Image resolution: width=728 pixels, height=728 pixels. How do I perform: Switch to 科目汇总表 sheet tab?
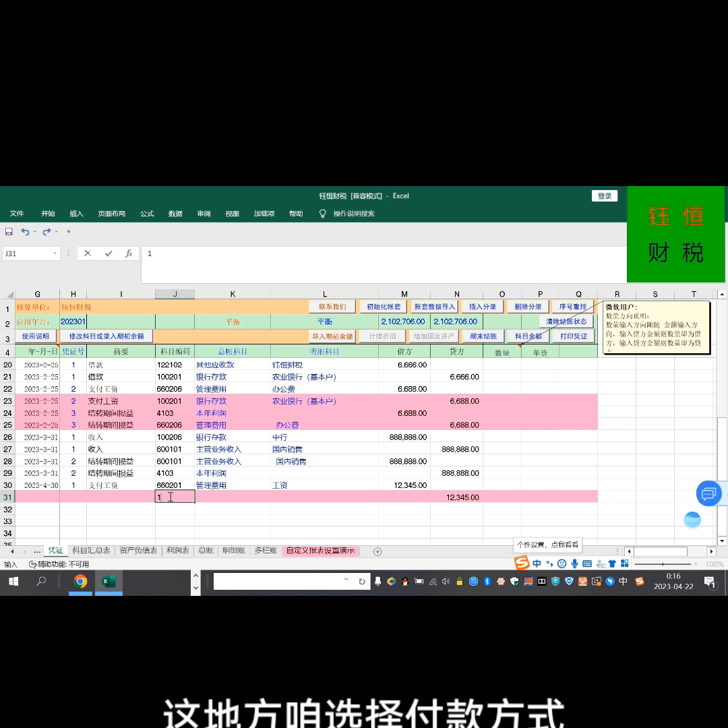coord(91,551)
